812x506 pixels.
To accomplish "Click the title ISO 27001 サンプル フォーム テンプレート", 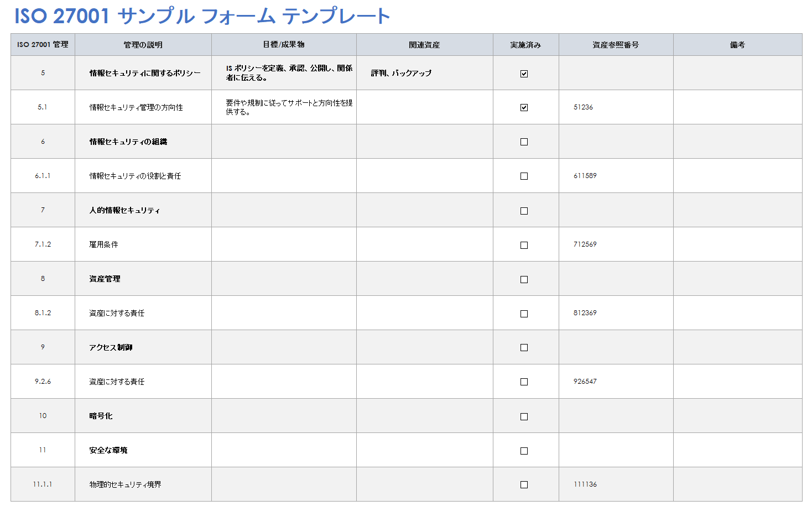I will 202,15.
